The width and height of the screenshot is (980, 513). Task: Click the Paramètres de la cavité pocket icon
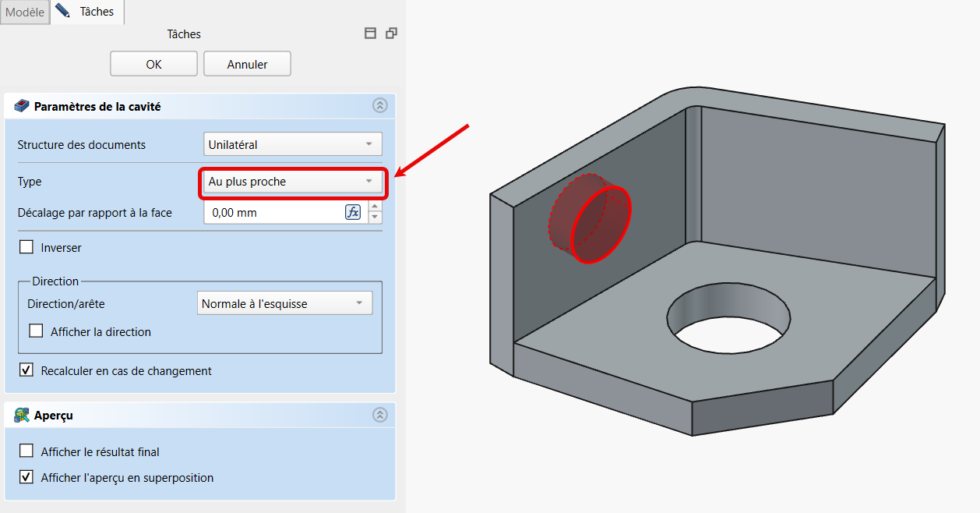point(22,106)
